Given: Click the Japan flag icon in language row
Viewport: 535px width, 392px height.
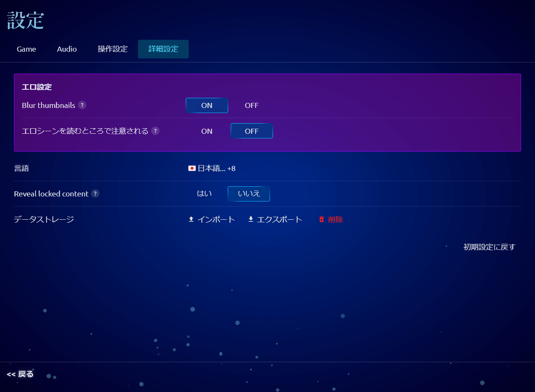Looking at the screenshot, I should pyautogui.click(x=192, y=168).
